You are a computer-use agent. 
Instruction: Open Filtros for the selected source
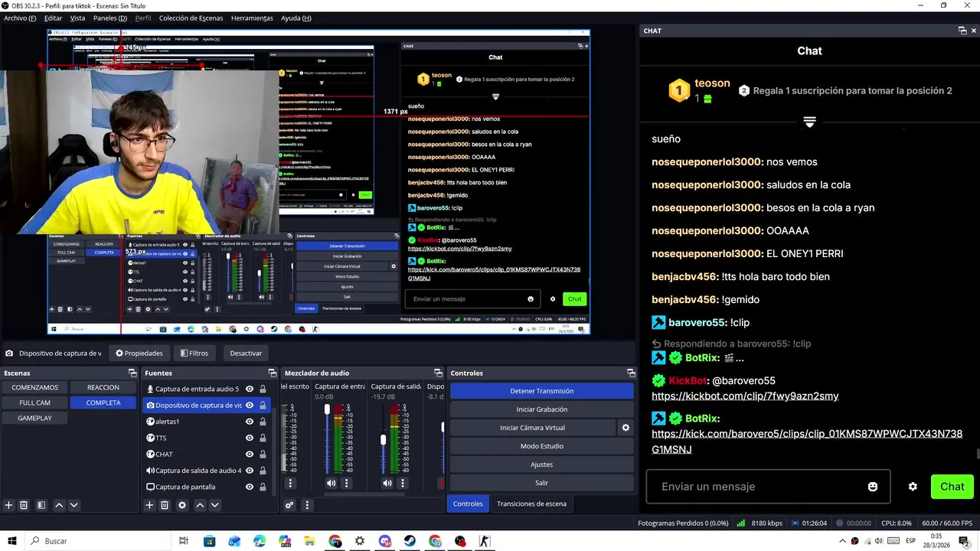pyautogui.click(x=194, y=354)
